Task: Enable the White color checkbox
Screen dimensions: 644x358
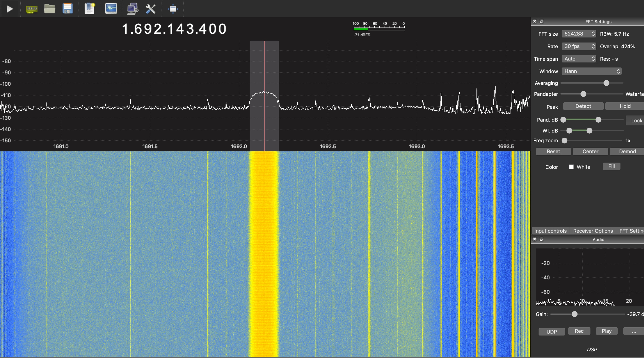Action: click(x=571, y=167)
